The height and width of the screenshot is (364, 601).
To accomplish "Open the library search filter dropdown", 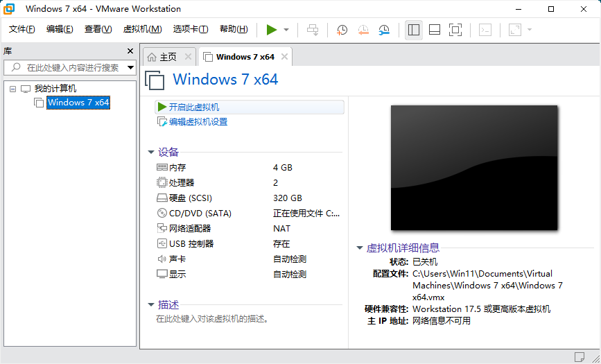I will [x=131, y=67].
